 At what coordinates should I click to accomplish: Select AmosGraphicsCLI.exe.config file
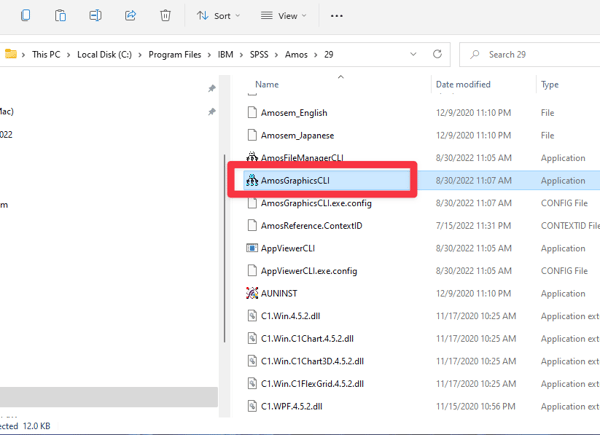pos(316,203)
